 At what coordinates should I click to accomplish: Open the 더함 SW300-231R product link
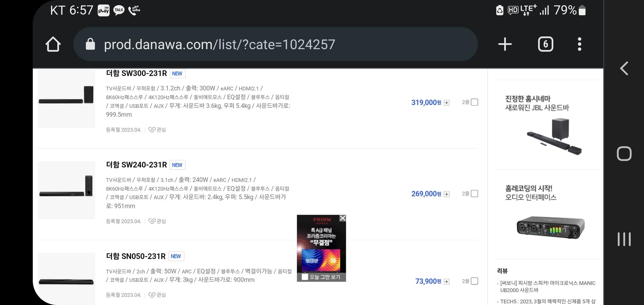(x=137, y=73)
